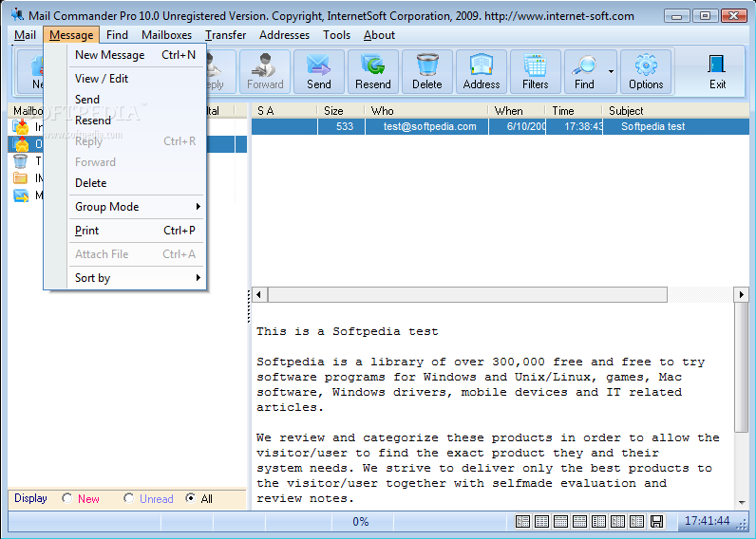The width and height of the screenshot is (756, 539).
Task: Choose Send in the Message menu
Action: click(x=136, y=100)
